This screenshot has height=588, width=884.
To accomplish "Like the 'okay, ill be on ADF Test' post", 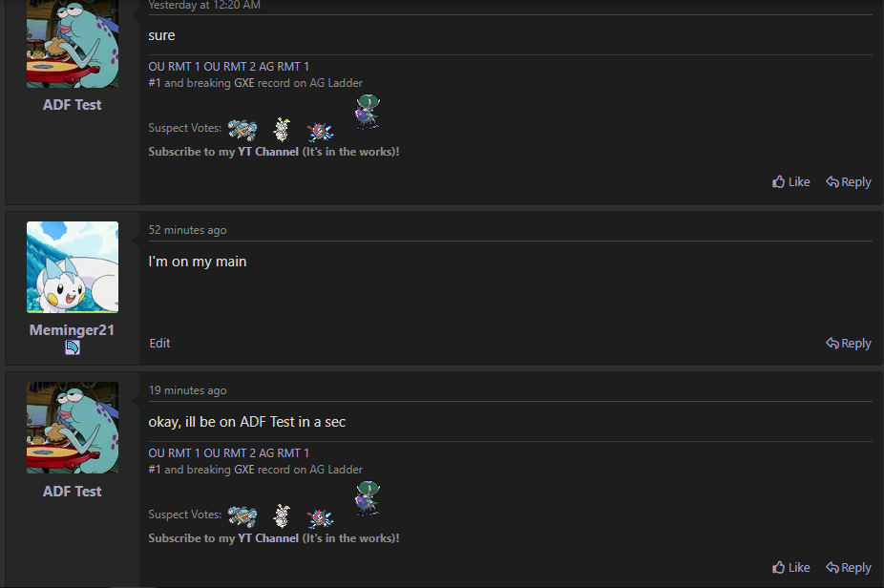I will (x=790, y=567).
